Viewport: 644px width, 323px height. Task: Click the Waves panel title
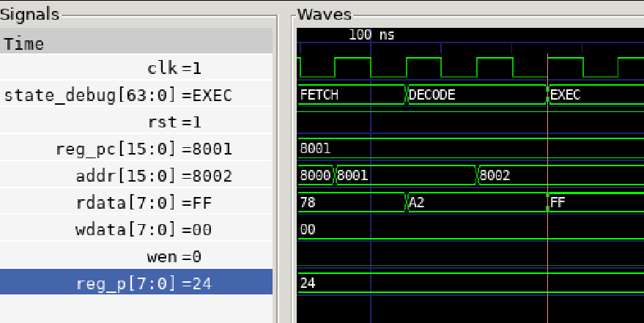click(325, 15)
